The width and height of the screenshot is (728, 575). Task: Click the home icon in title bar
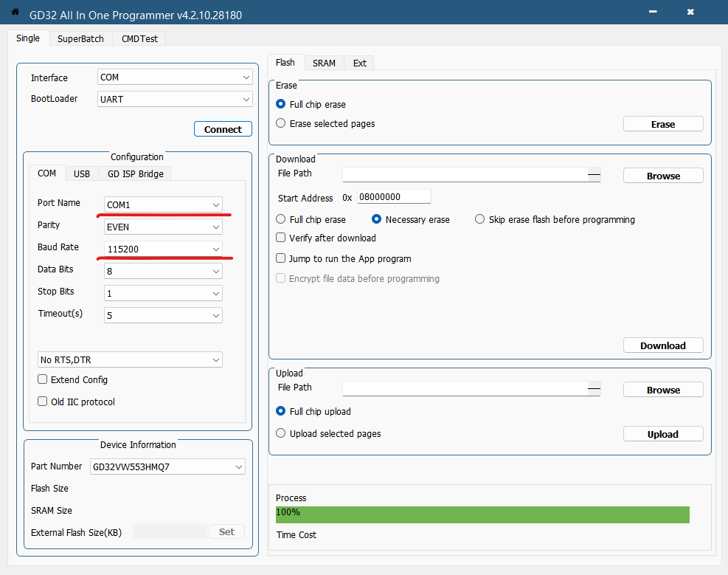click(x=15, y=12)
